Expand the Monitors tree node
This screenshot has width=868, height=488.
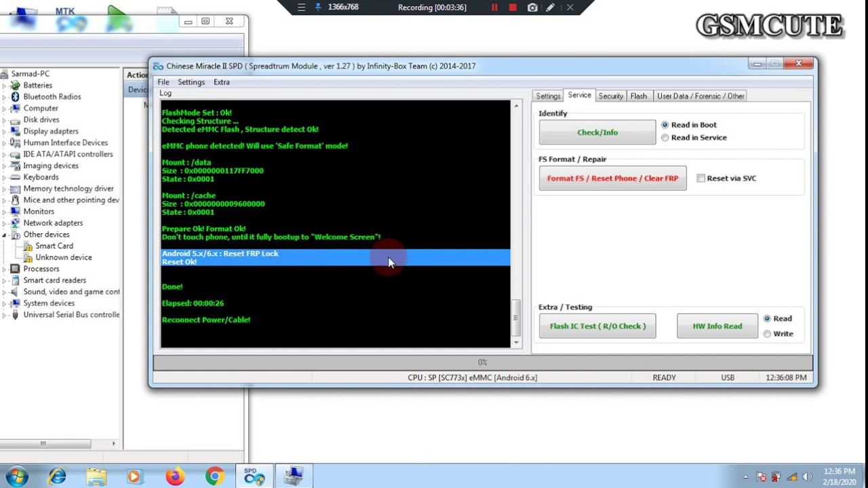pyautogui.click(x=4, y=211)
